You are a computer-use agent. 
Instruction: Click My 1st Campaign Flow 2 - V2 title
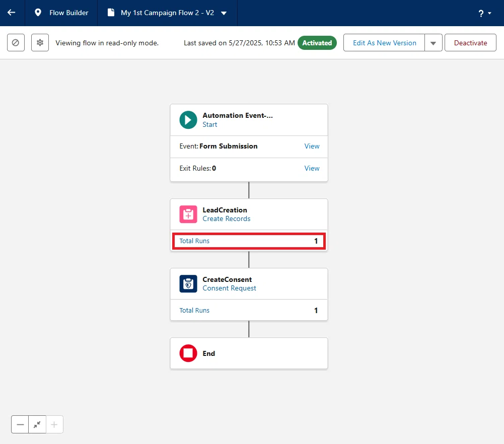168,13
